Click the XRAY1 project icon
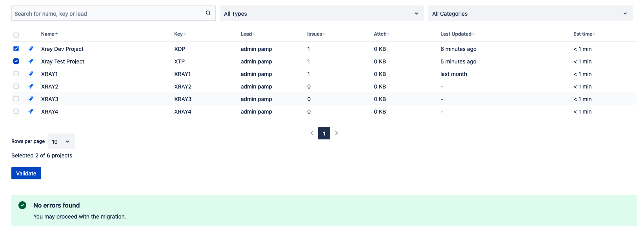Screen dimensions: 644x233 31,74
